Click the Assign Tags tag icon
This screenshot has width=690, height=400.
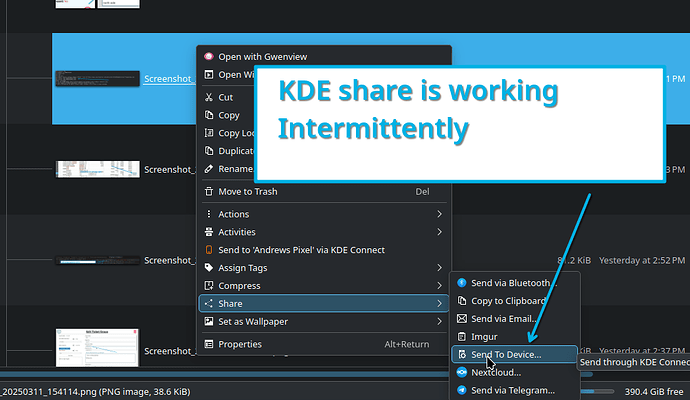click(x=209, y=268)
